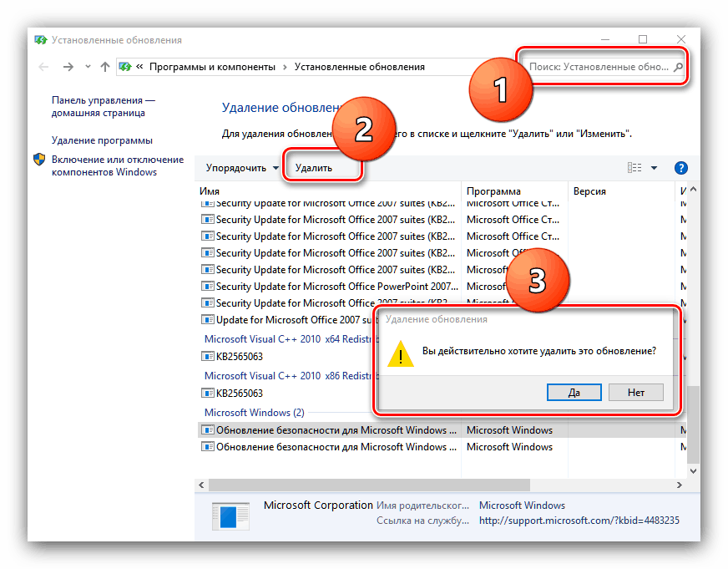This screenshot has height=569, width=728.
Task: Open the breadcrumb chevron after Программы и компоненты
Action: 285,68
